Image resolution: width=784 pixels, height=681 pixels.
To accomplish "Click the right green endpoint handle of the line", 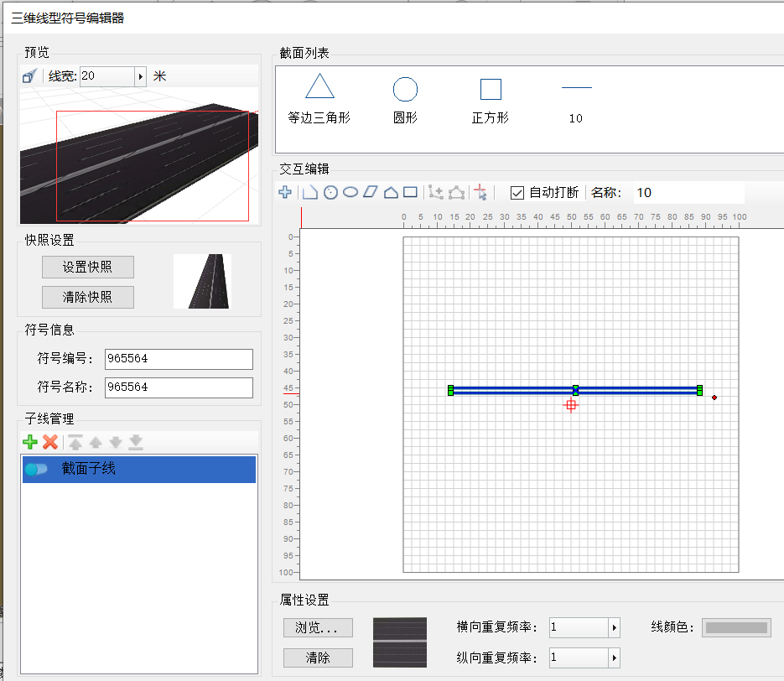I will coord(699,391).
